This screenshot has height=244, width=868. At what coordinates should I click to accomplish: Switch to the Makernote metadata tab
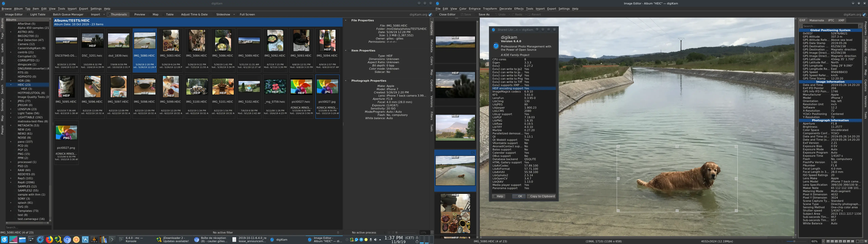(x=816, y=20)
